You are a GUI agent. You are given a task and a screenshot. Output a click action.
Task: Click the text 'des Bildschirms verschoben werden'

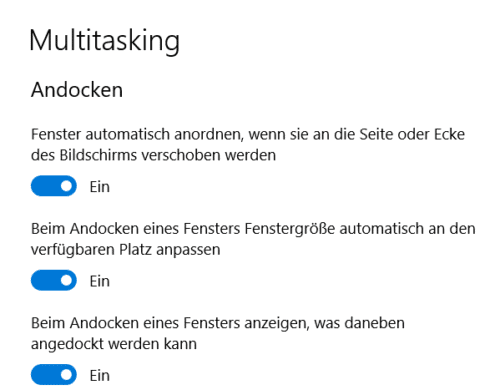(x=153, y=155)
